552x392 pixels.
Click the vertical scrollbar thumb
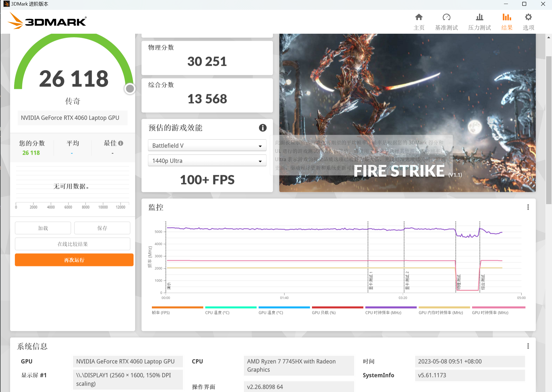(x=549, y=130)
